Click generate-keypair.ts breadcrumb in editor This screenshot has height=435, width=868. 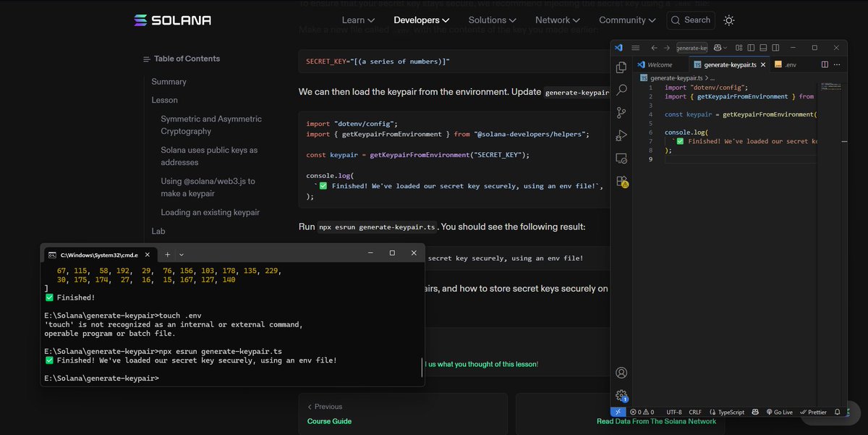click(x=676, y=77)
